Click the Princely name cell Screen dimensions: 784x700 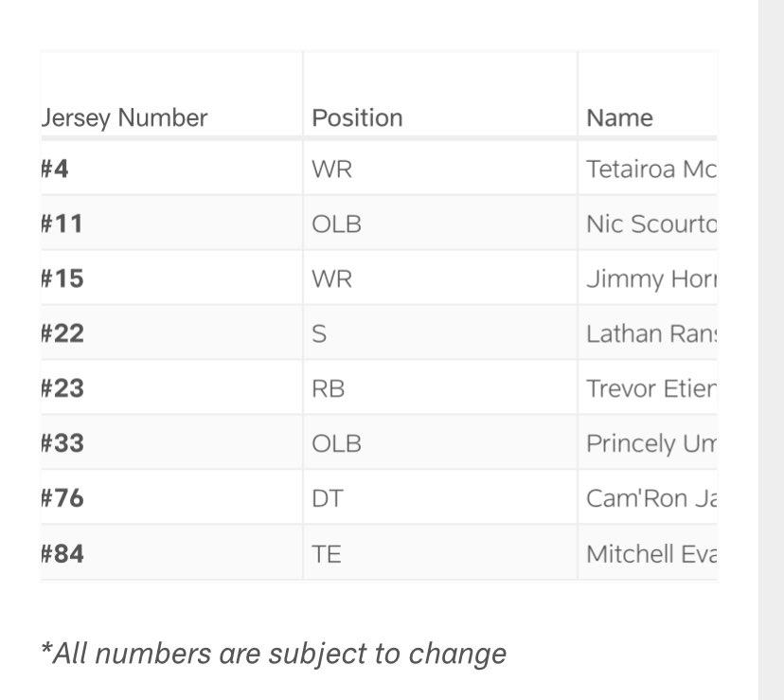(648, 442)
